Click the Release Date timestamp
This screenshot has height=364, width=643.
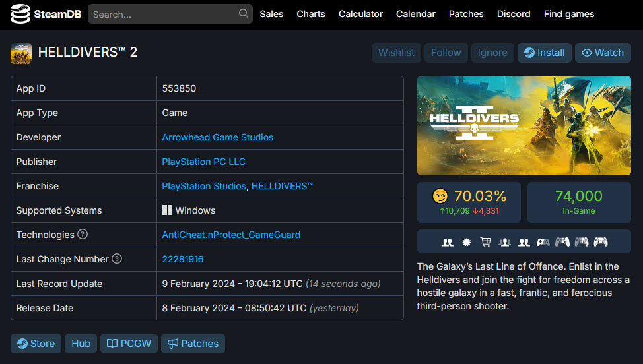click(260, 308)
